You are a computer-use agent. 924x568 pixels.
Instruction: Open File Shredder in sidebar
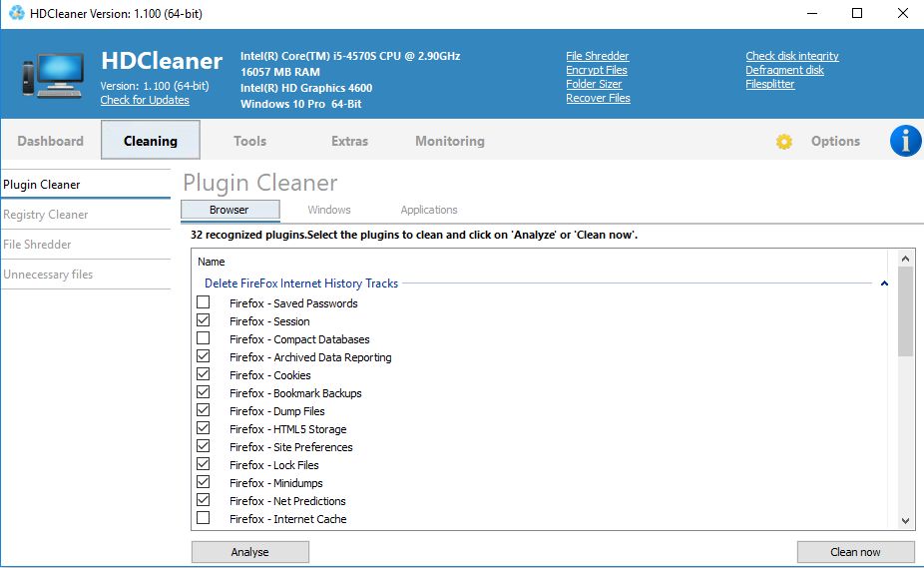[x=86, y=245]
